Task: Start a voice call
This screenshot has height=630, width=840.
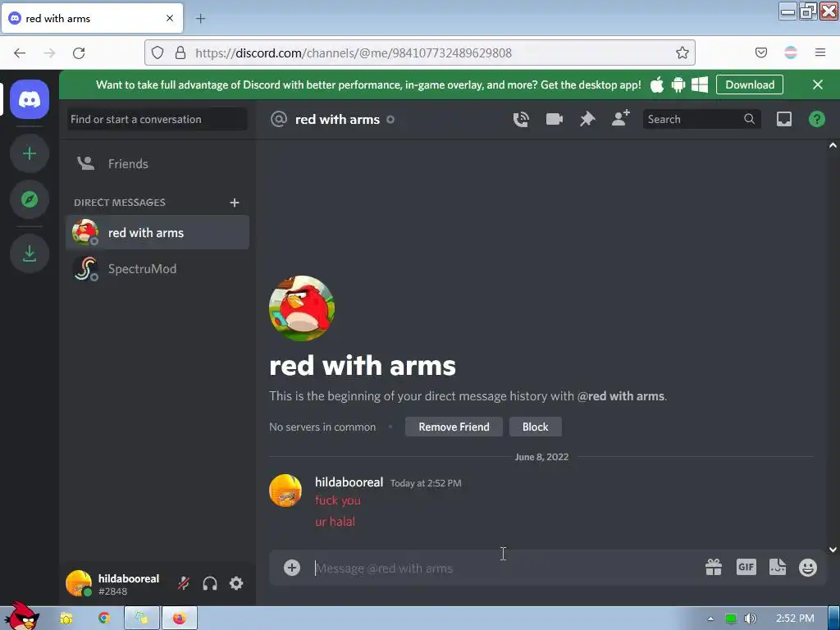Action: [521, 119]
